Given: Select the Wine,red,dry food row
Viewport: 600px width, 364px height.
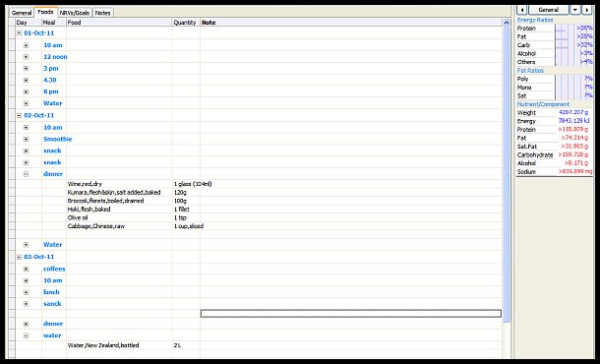Looking at the screenshot, I should pos(85,184).
